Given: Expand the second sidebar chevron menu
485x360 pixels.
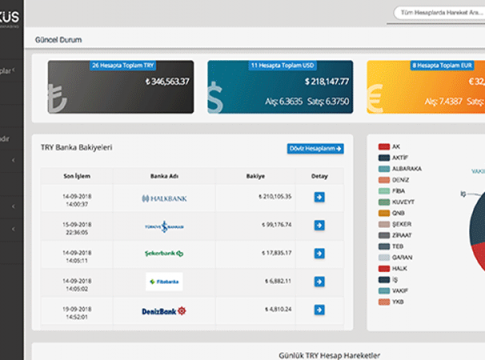Looking at the screenshot, I should pyautogui.click(x=13, y=206).
